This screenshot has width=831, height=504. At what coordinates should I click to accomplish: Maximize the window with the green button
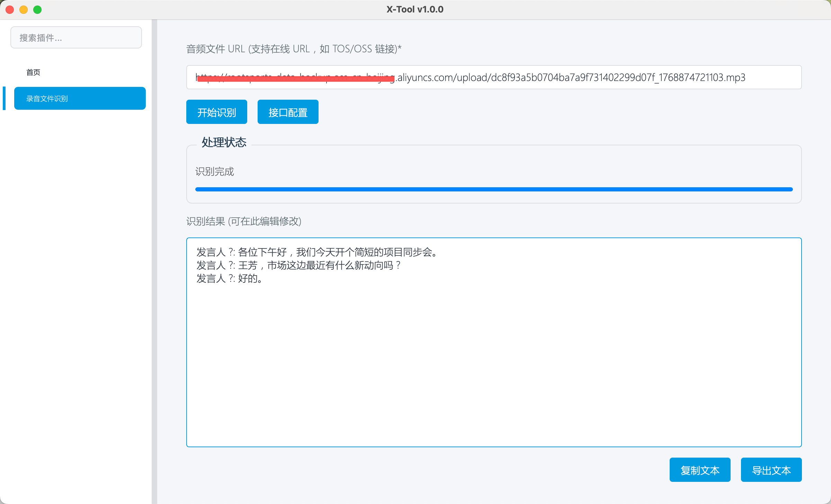(37, 10)
